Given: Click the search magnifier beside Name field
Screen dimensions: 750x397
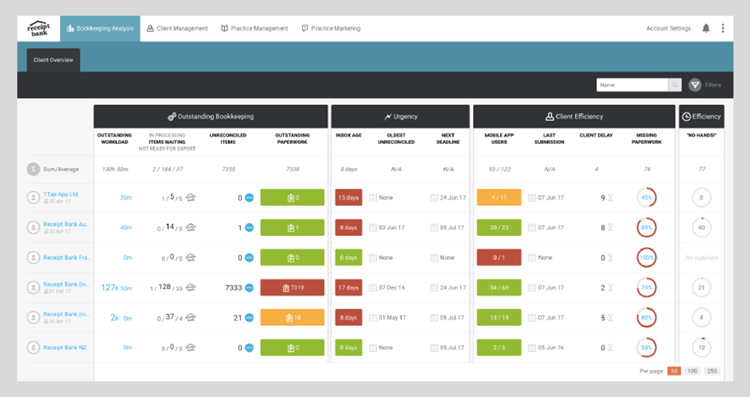Looking at the screenshot, I should point(675,85).
